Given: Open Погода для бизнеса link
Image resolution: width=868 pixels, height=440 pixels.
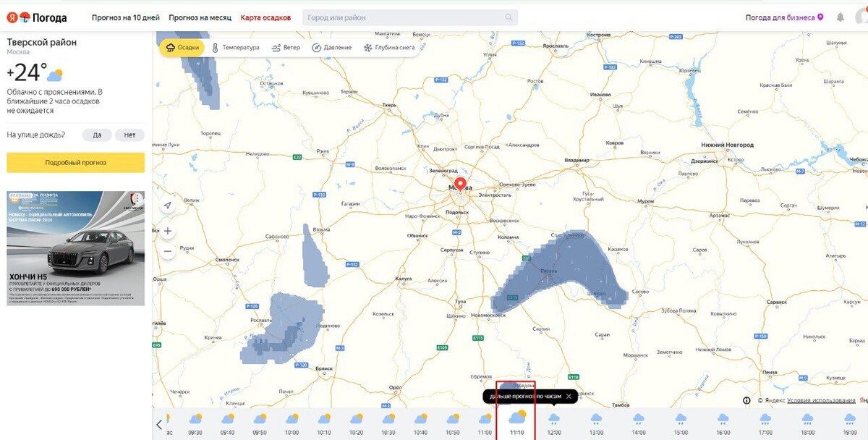Looking at the screenshot, I should (784, 17).
